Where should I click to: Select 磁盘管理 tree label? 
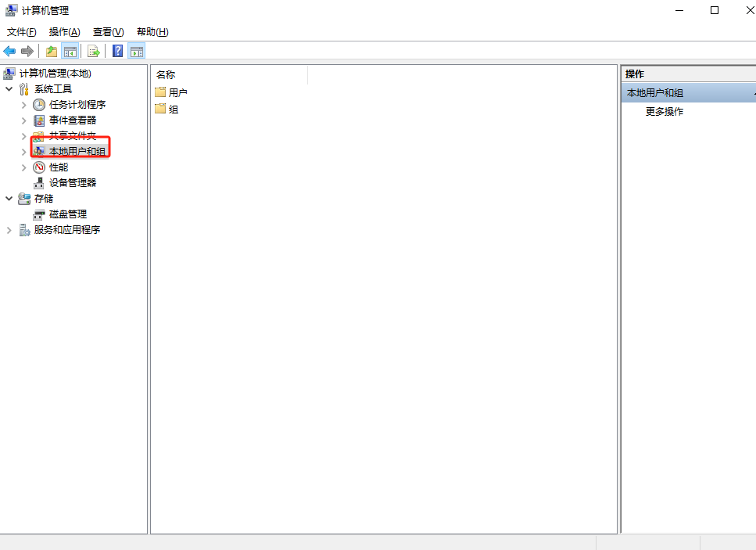coord(68,214)
